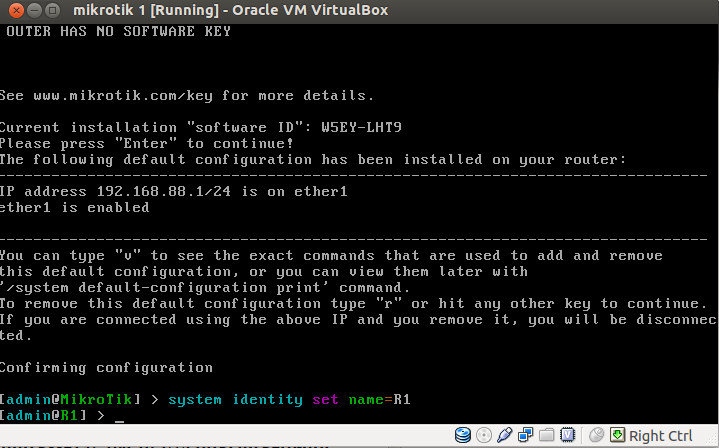Open the network adapters status icon
The image size is (719, 448).
[x=525, y=435]
